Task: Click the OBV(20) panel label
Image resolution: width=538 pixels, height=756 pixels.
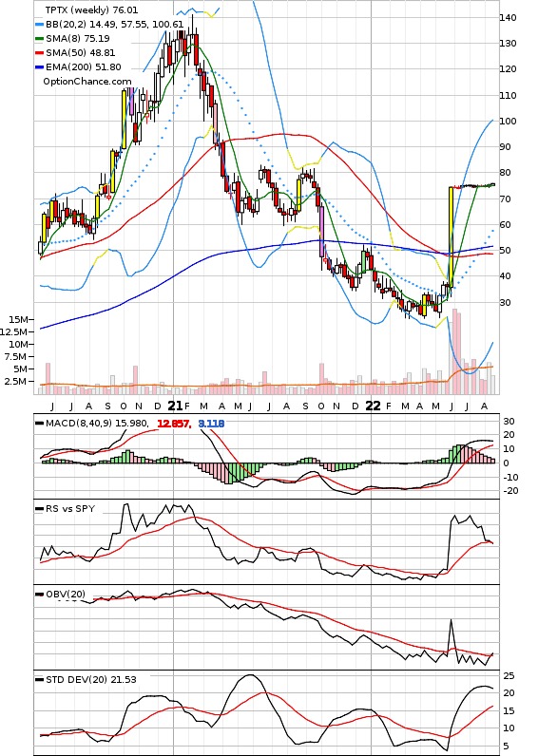Action: 66,594
